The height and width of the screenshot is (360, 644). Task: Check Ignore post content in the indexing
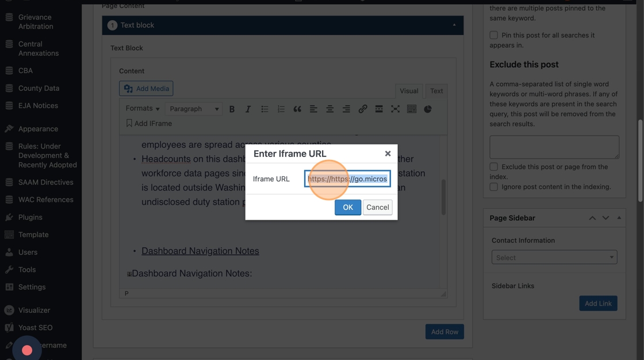494,187
